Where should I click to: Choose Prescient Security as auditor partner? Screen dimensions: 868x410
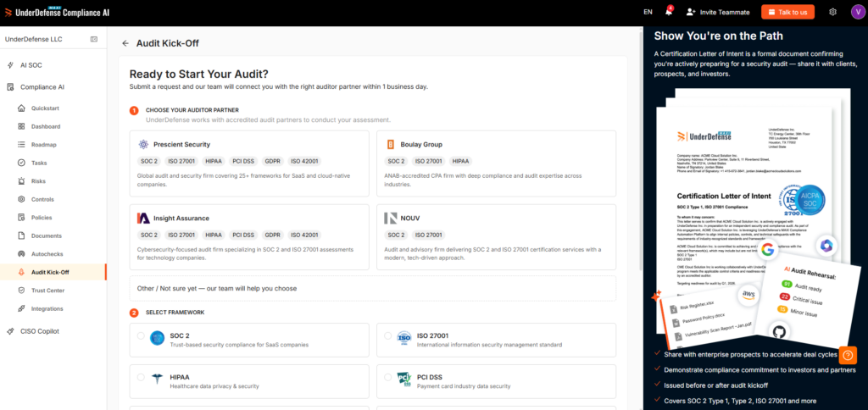click(x=249, y=163)
